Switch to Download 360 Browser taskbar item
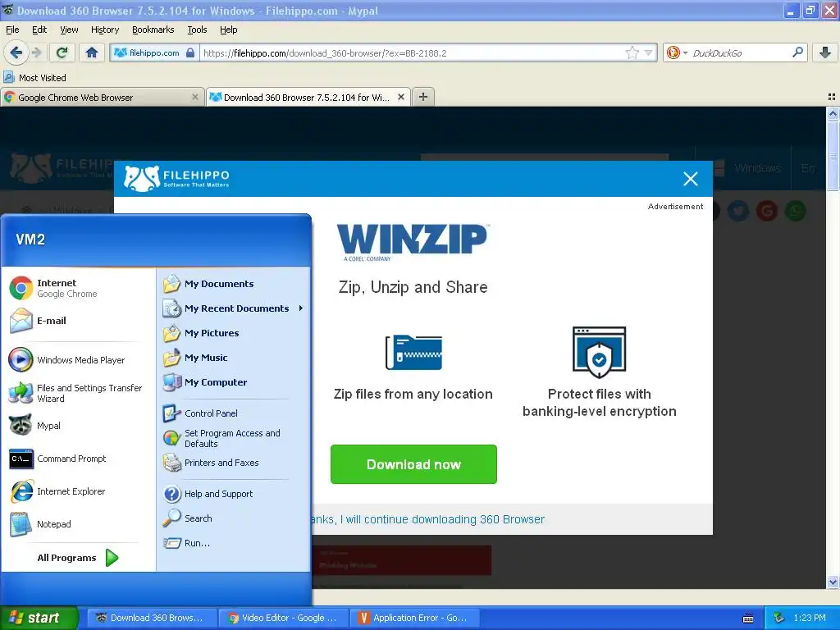Image resolution: width=840 pixels, height=630 pixels. click(x=151, y=618)
